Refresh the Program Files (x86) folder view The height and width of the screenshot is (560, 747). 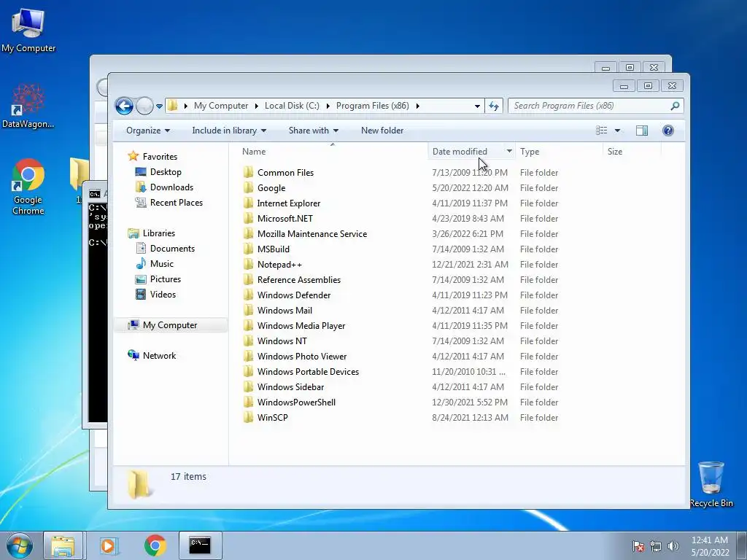[494, 106]
